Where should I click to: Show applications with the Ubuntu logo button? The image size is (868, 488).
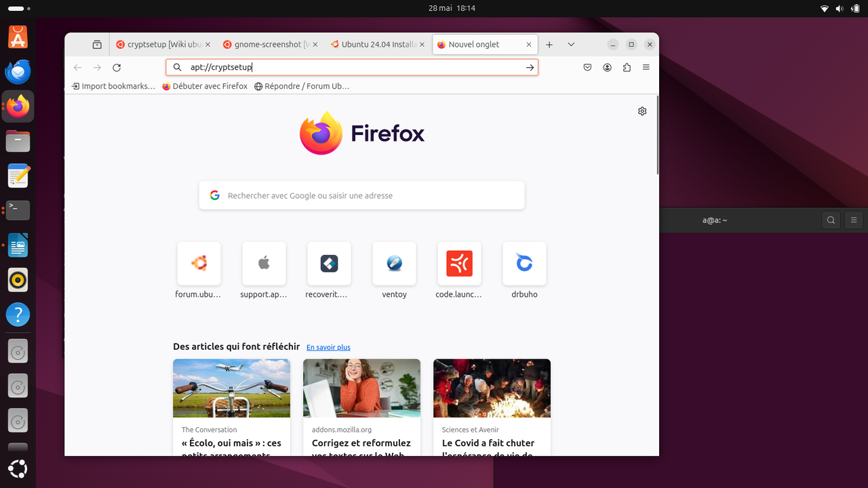pos(18,468)
